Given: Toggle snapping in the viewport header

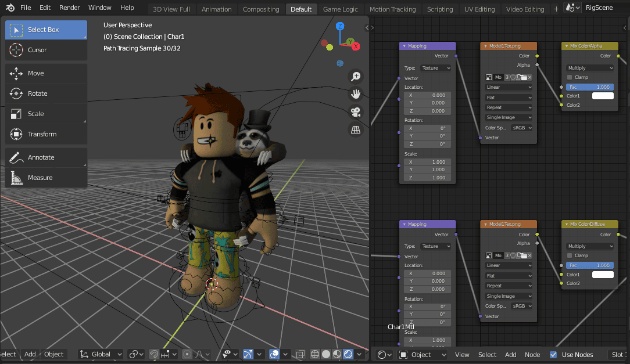Looking at the screenshot, I should (x=153, y=354).
